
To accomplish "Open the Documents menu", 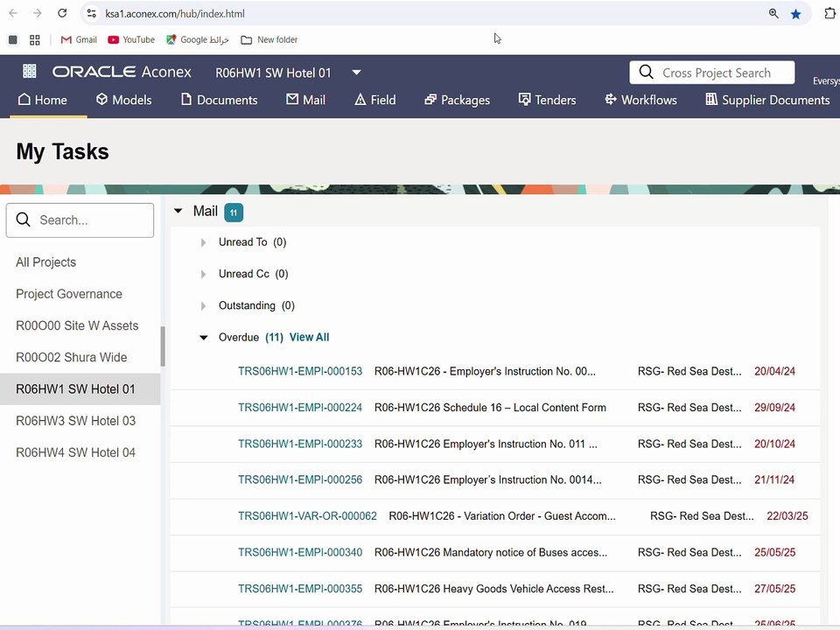I will (219, 100).
